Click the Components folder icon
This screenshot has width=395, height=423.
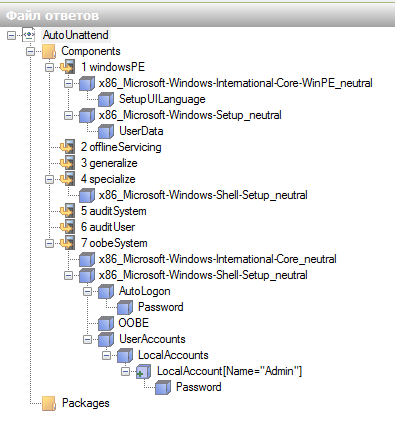tap(49, 52)
